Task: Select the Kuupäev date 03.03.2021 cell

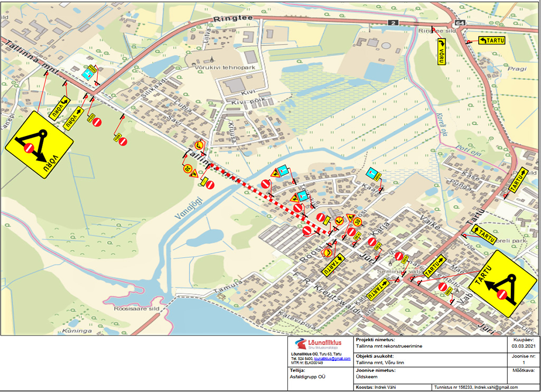Action: [x=524, y=347]
